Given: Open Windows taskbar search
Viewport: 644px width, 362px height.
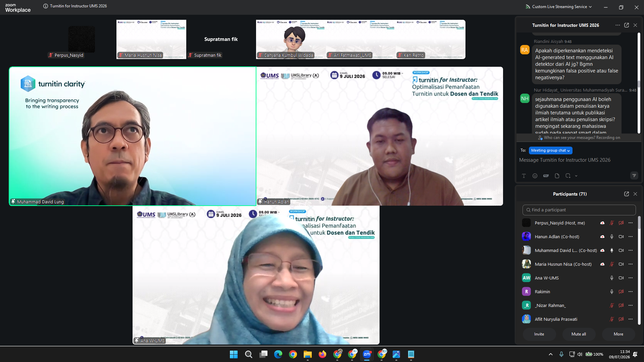Looking at the screenshot, I should coord(248,354).
